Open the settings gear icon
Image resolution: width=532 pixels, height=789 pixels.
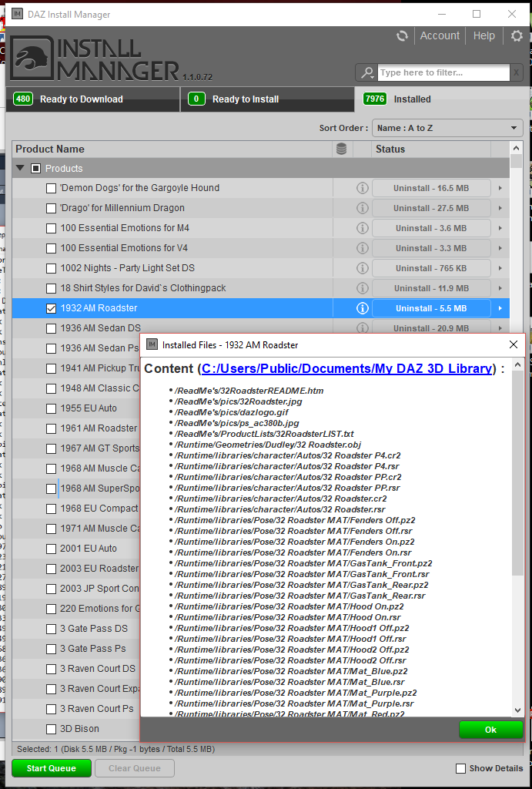(x=517, y=35)
